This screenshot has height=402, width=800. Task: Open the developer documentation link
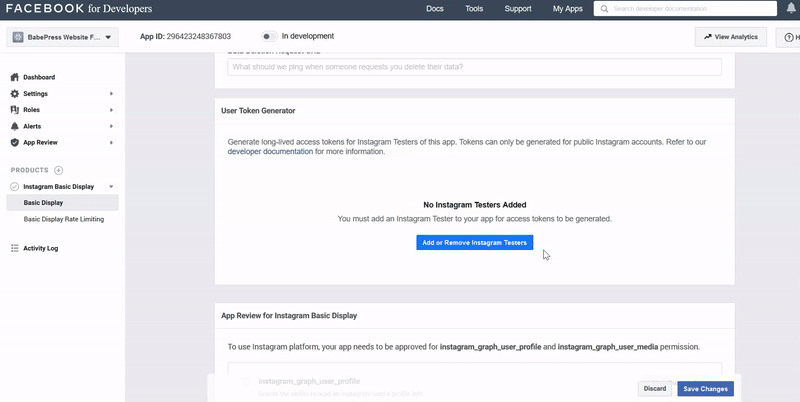point(270,152)
